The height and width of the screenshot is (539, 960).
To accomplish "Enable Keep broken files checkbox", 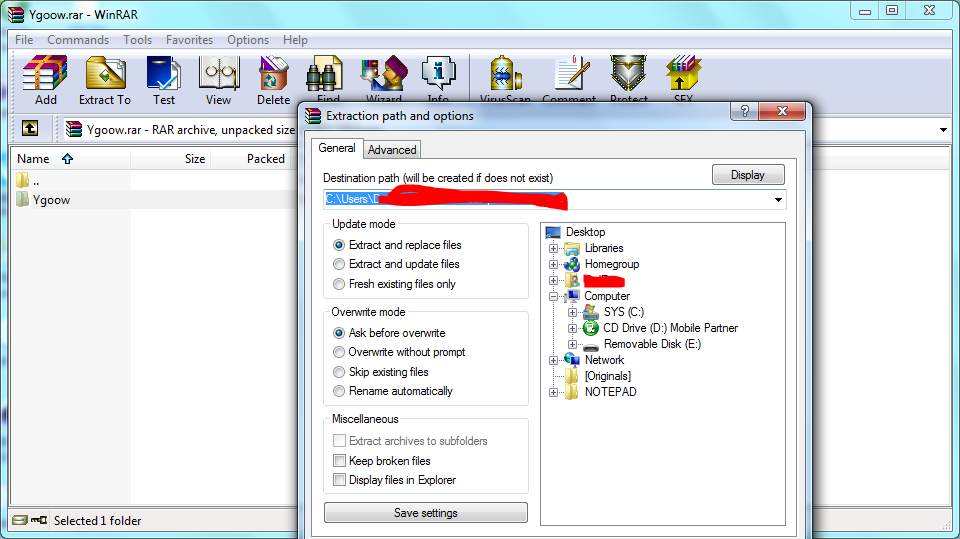I will coord(339,460).
